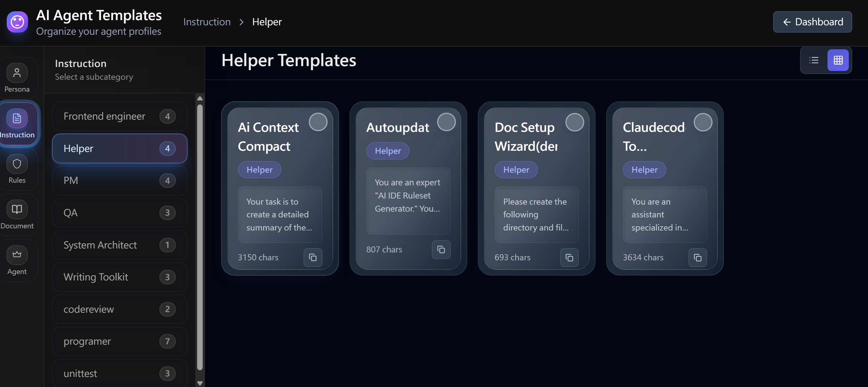The image size is (868, 387).
Task: Return to the Dashboard
Action: (813, 22)
